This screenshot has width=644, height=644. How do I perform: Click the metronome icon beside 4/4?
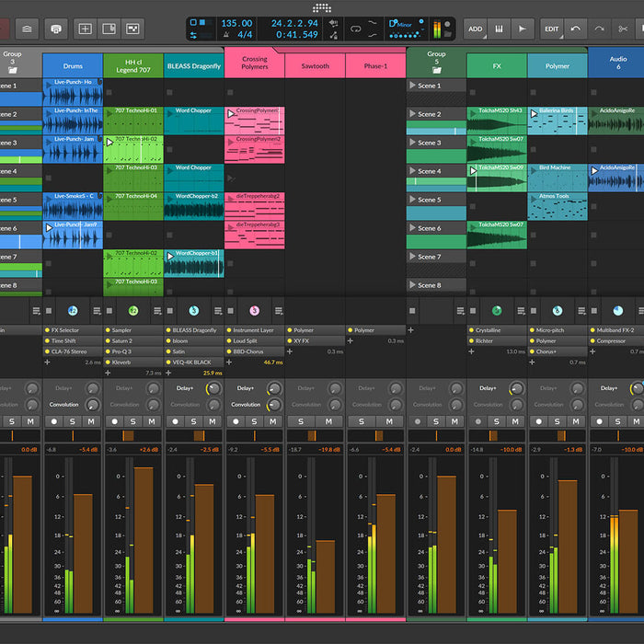point(226,35)
